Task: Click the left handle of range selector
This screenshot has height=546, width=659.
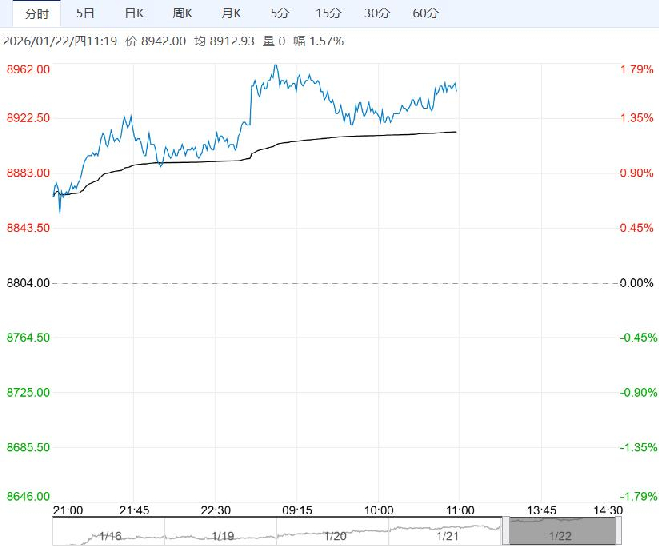Action: point(505,531)
